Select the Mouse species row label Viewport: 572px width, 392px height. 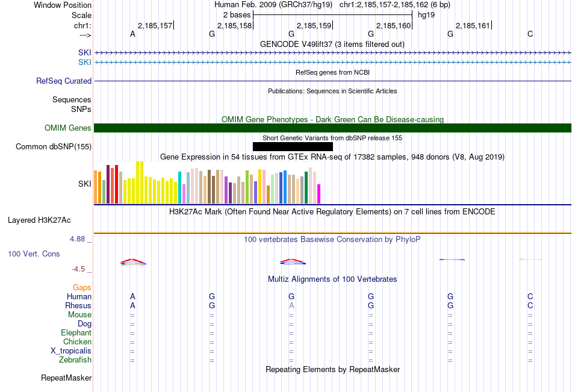pos(79,314)
